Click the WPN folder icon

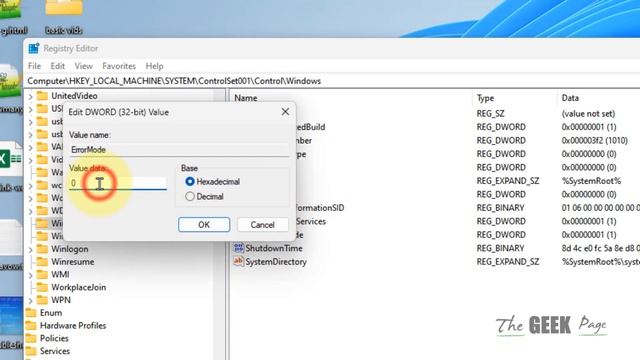(x=42, y=300)
